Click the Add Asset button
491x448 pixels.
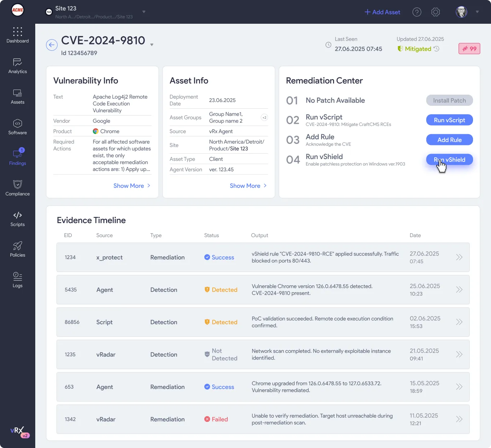(382, 12)
